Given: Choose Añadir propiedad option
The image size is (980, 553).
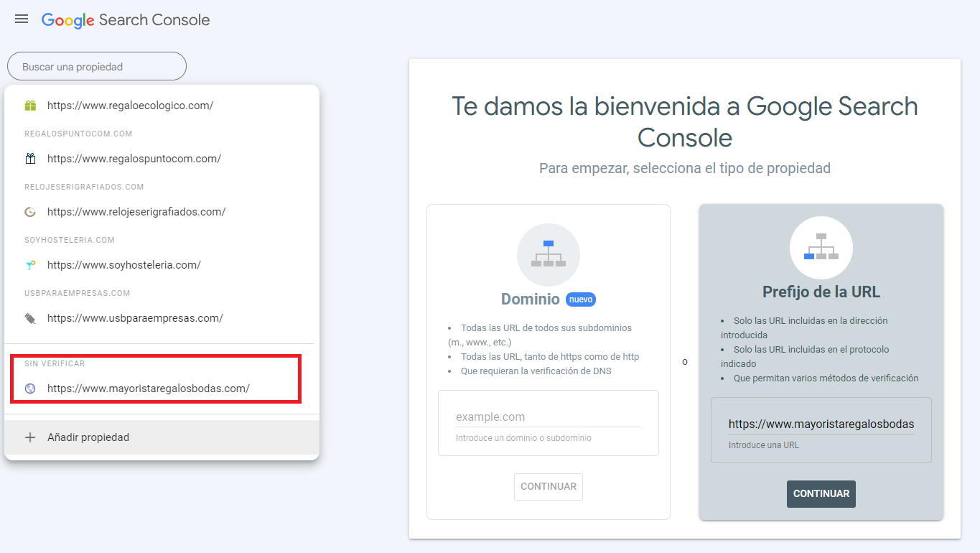Looking at the screenshot, I should [x=162, y=437].
